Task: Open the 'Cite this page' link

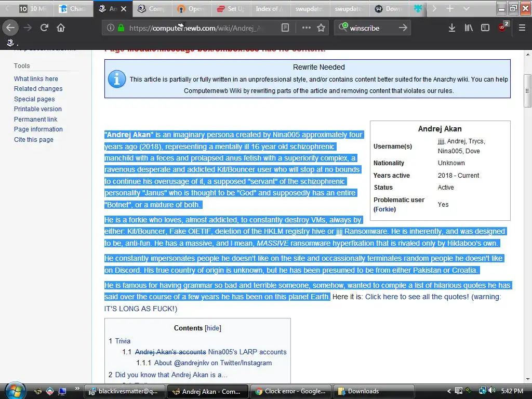Action: tap(34, 139)
